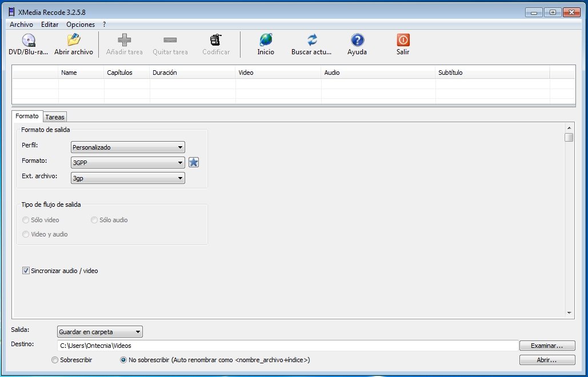
Task: Expand the Ext. archivo dropdown showing 3gp
Action: tap(128, 178)
